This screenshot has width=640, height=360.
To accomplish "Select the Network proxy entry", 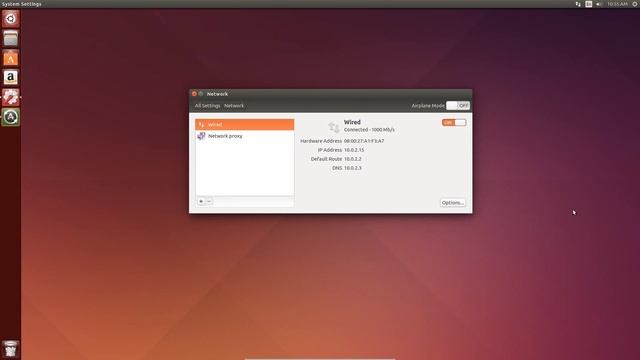I will click(244, 136).
